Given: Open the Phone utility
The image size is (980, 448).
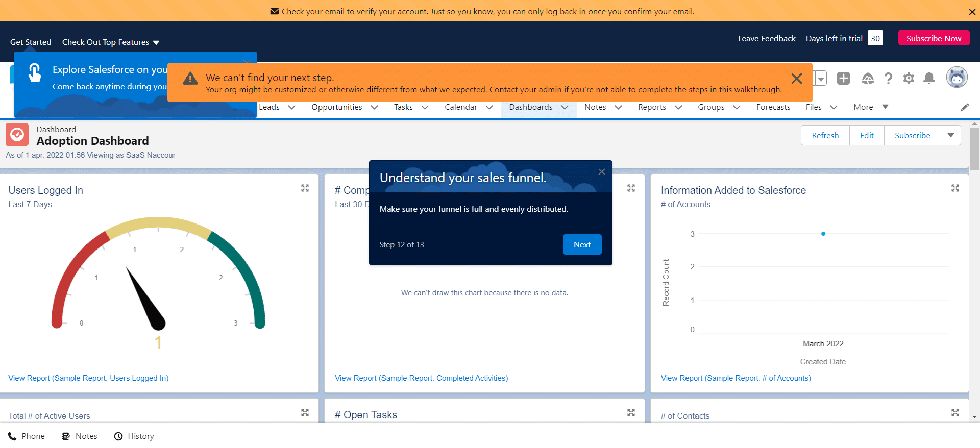Looking at the screenshot, I should click(x=27, y=436).
